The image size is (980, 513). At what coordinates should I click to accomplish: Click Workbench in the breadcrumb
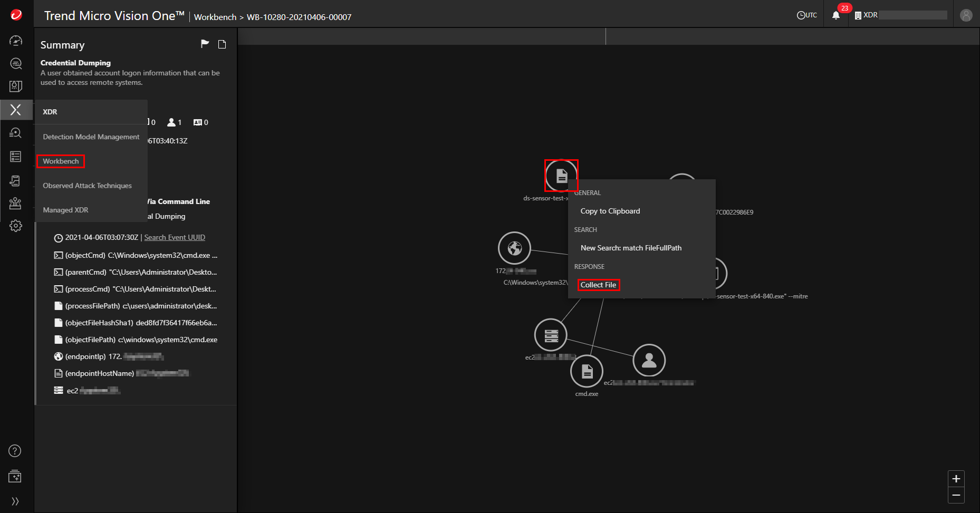(215, 17)
